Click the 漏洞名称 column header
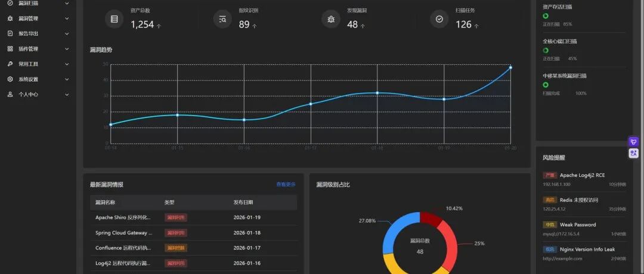Viewport: 644px width, 274px height. tap(105, 202)
